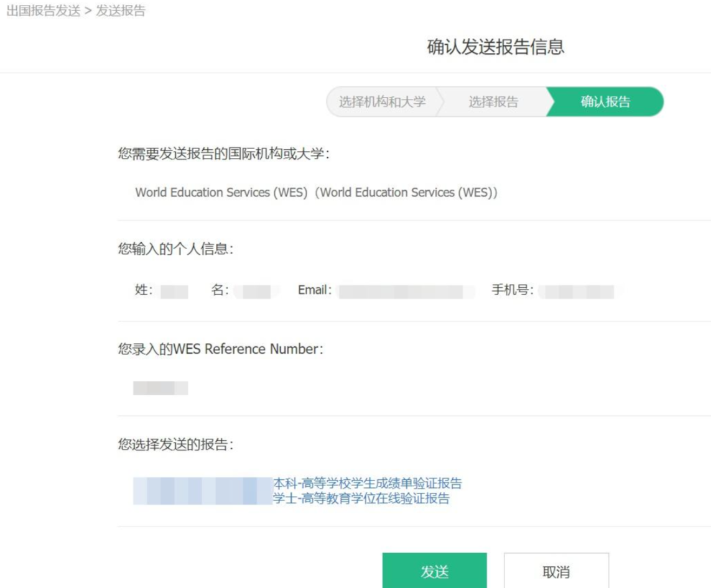Click the 姓 label

pyautogui.click(x=144, y=290)
